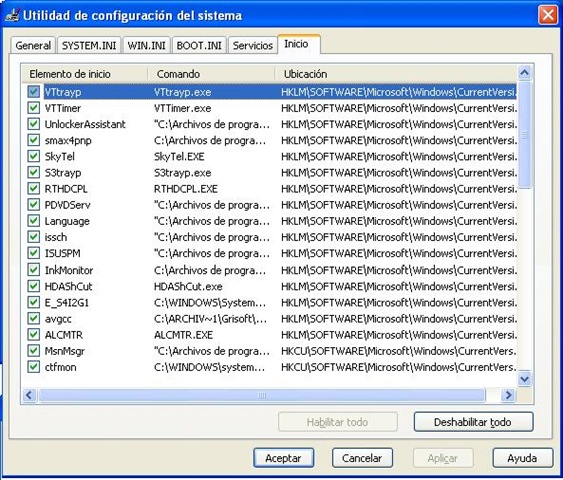Switch to the General tab
The image size is (563, 480).
coord(33,46)
